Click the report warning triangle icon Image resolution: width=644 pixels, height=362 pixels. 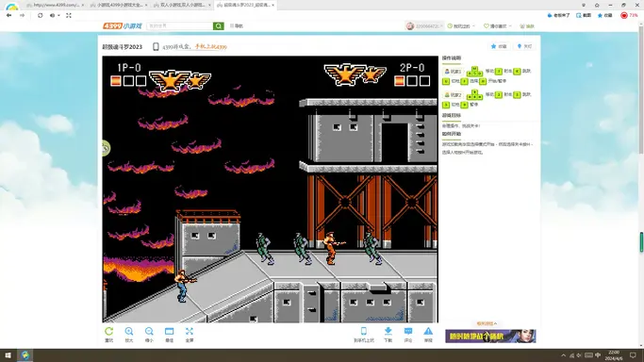pyautogui.click(x=428, y=331)
